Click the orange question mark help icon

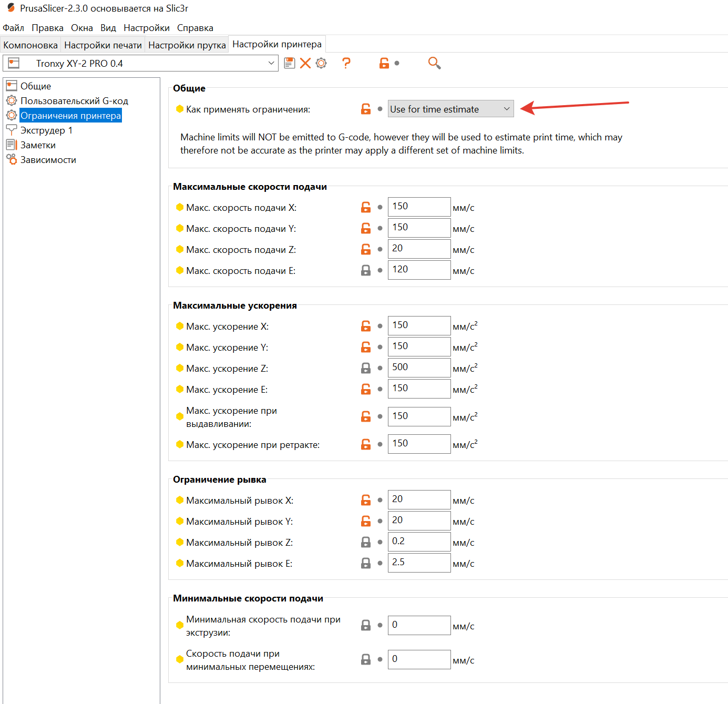(x=346, y=63)
